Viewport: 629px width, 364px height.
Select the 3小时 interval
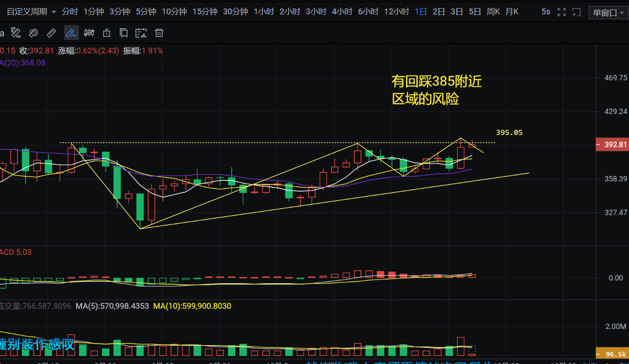click(x=316, y=12)
